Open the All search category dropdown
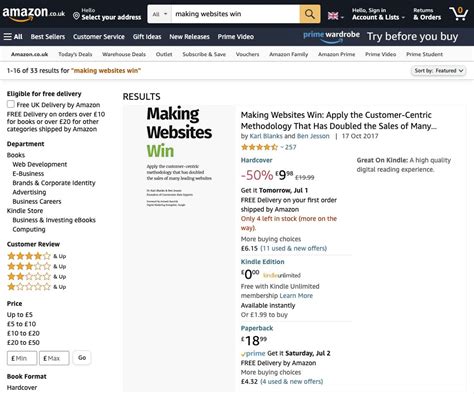Screen dimensions: 474x394 (x=160, y=14)
